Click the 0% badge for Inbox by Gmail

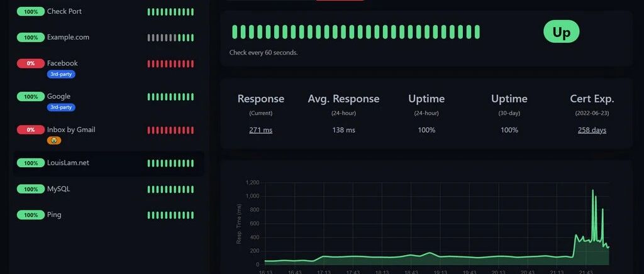point(30,130)
